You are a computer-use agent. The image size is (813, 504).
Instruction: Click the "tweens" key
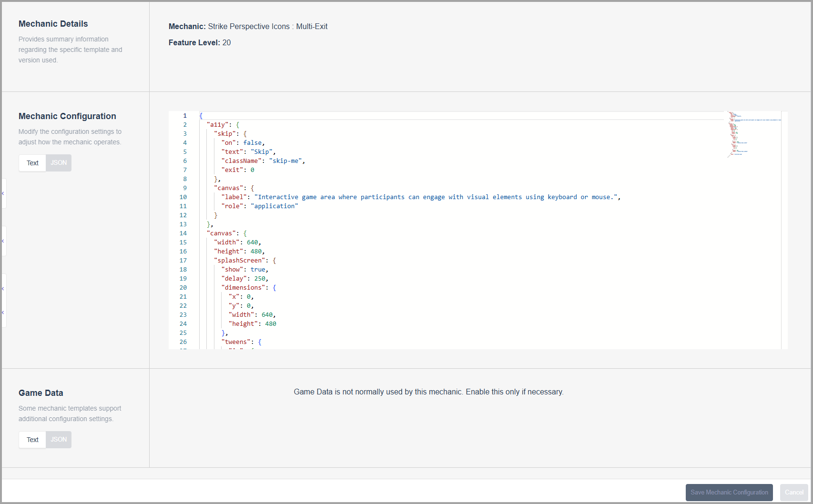(x=236, y=342)
